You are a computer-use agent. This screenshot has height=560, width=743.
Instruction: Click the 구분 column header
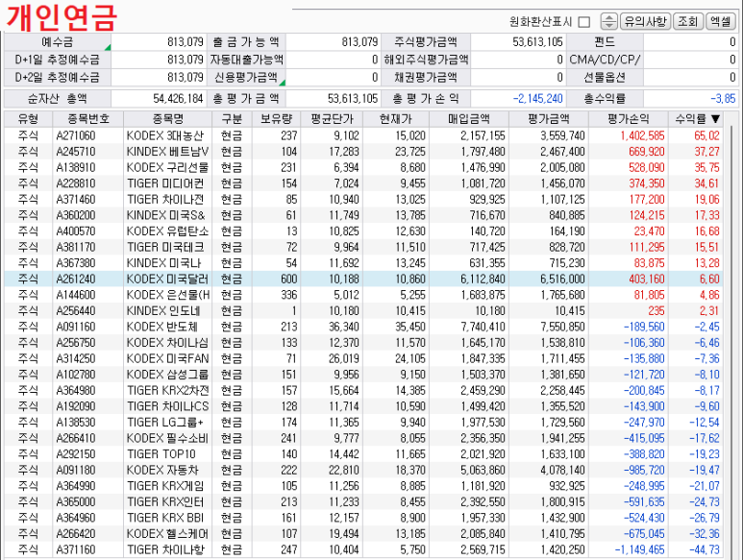coord(232,119)
